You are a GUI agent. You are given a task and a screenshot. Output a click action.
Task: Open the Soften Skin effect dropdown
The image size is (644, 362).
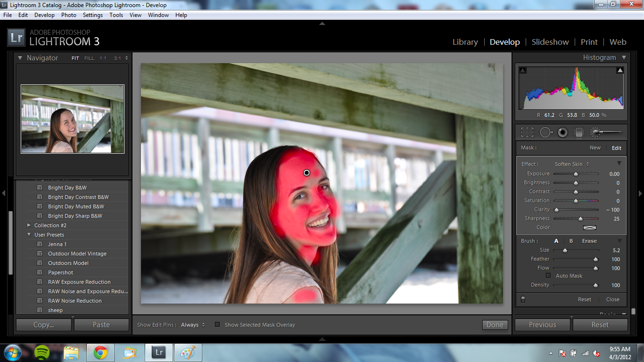(572, 164)
